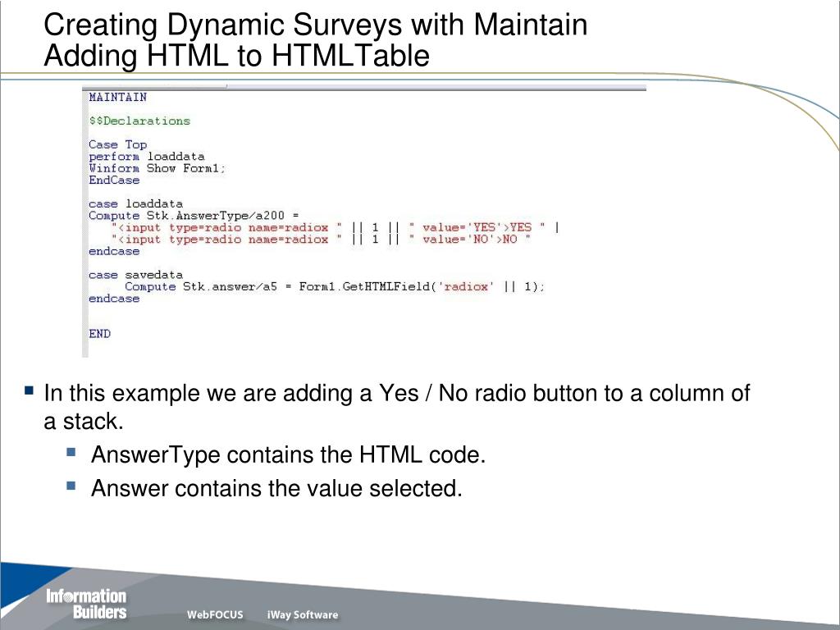Click 'AnswerType contains the HTML code.'
The width and height of the screenshot is (840, 630).
click(288, 454)
